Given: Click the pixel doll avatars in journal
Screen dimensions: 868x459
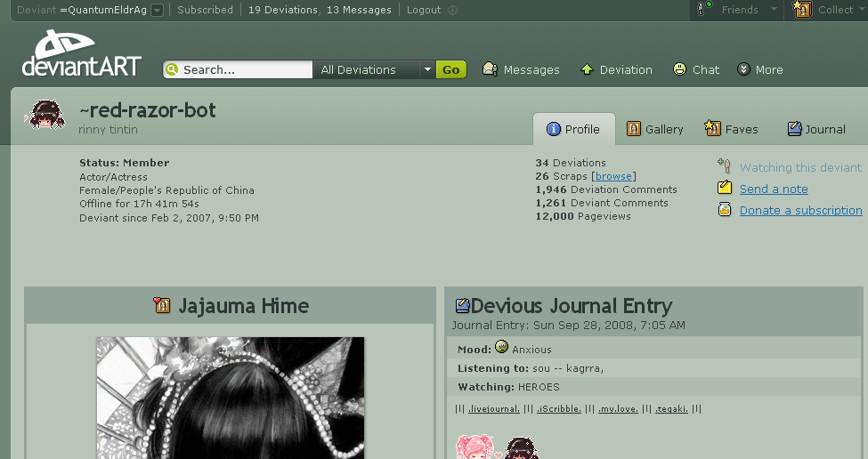Looking at the screenshot, I should (x=497, y=447).
